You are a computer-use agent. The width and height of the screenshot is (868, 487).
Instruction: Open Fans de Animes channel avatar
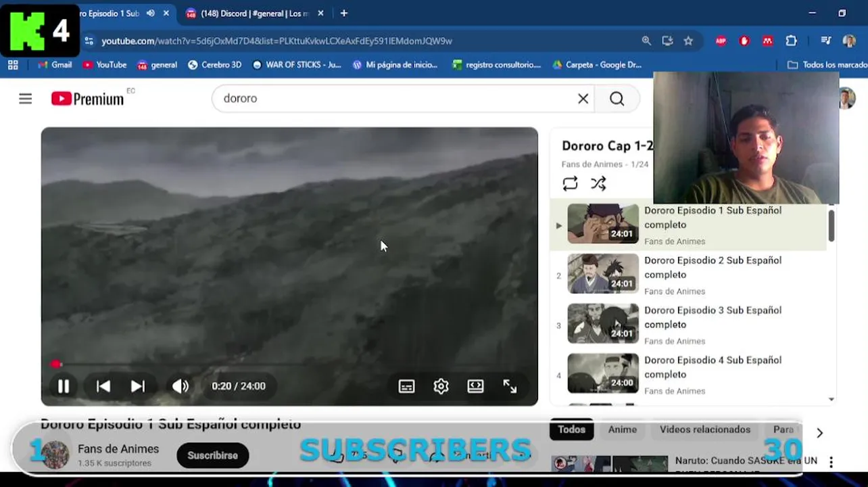pos(55,455)
